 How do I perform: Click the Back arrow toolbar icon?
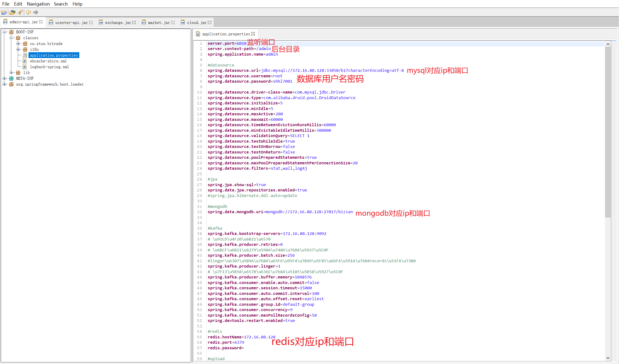[29, 12]
